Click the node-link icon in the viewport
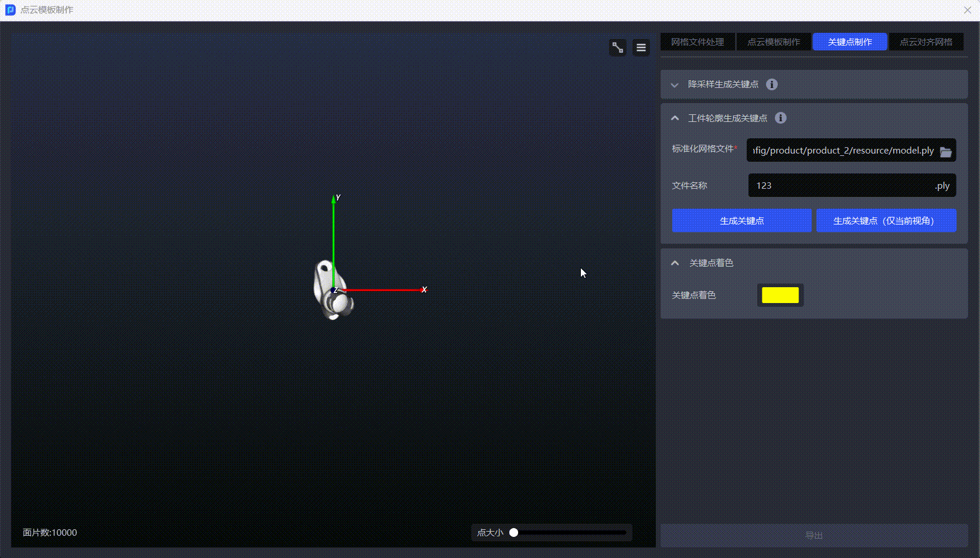The height and width of the screenshot is (558, 980). 618,47
